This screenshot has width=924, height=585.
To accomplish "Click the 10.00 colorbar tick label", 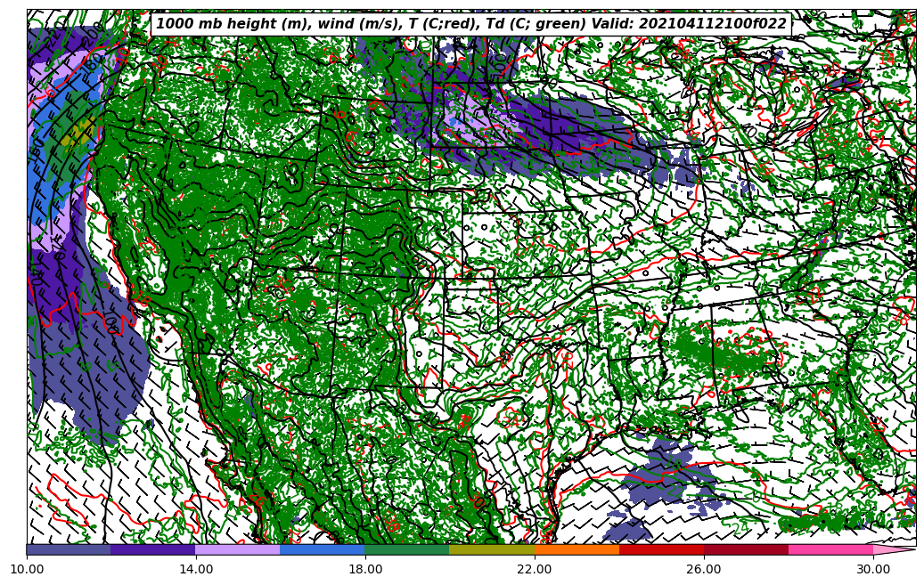I will point(27,568).
